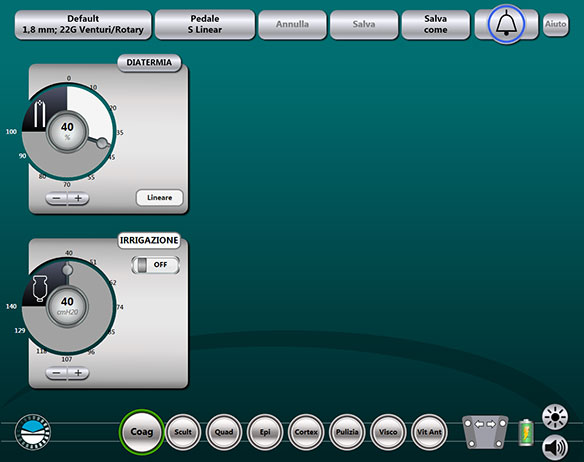584x462 pixels.
Task: Click the 90 mark on diathermy dial
Action: [22, 156]
